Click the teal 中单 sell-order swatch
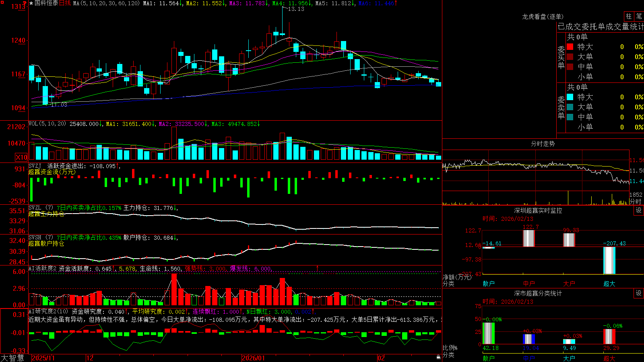This screenshot has width=644, height=362. click(570, 117)
